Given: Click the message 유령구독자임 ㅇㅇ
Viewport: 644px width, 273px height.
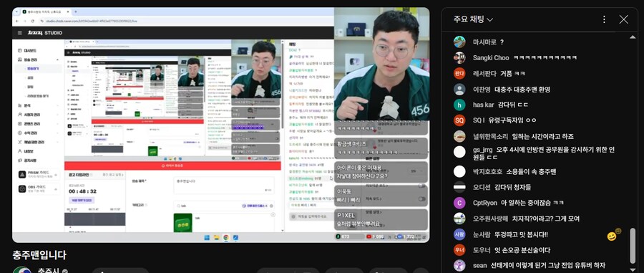Looking at the screenshot, I should point(512,120).
